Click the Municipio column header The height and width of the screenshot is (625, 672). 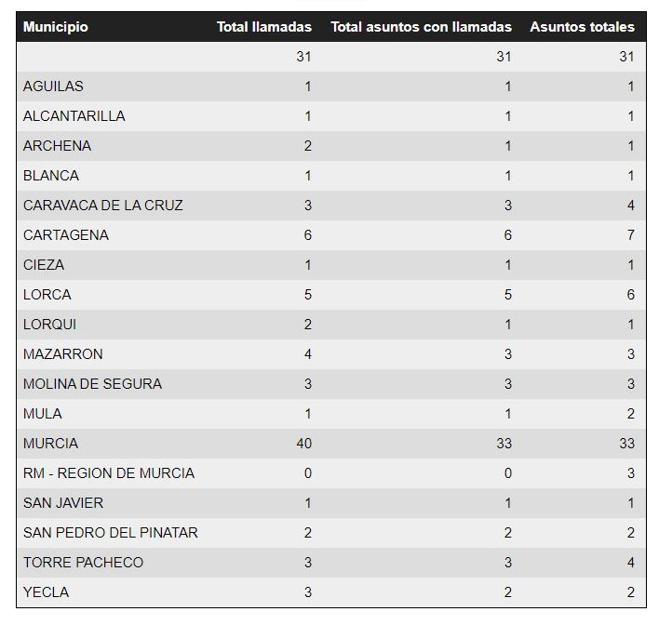tap(56, 27)
